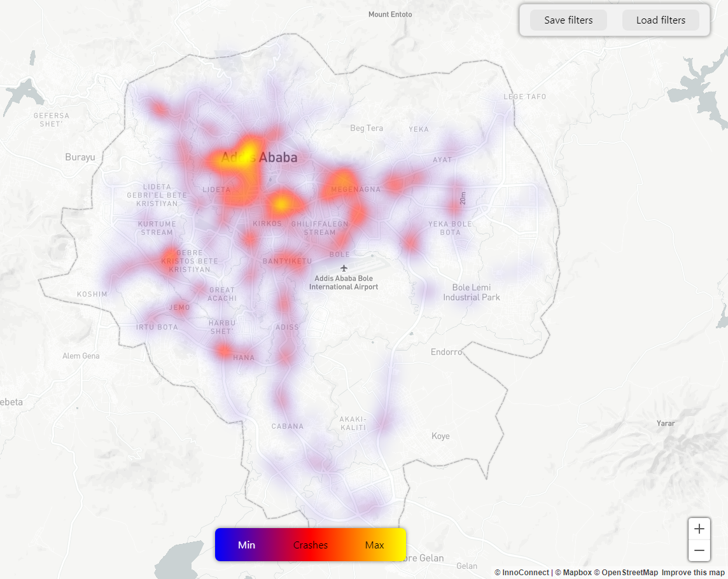Click the Max end of crash legend

374,545
